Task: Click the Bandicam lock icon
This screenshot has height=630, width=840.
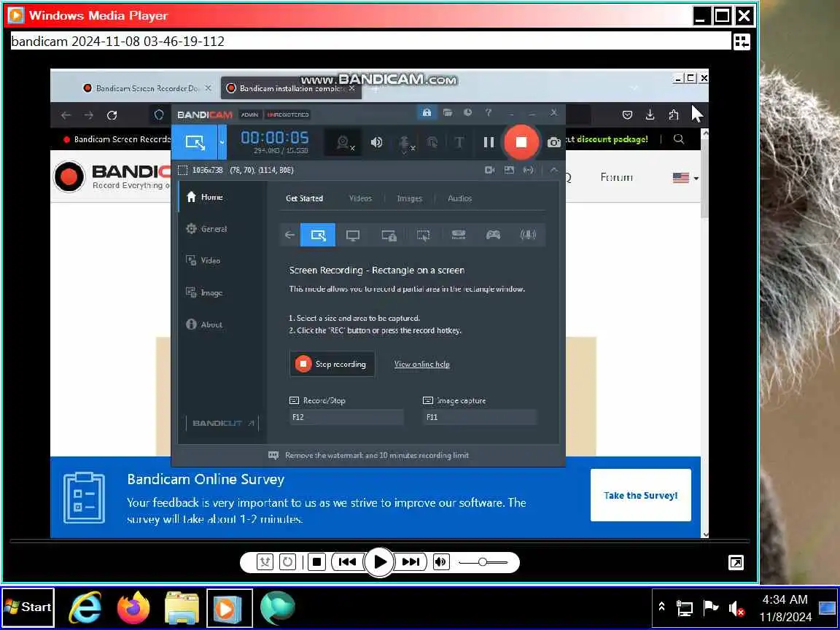Action: [427, 112]
